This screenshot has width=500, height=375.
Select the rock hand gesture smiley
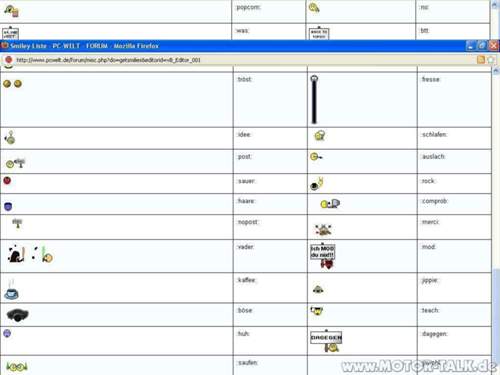[x=317, y=184]
